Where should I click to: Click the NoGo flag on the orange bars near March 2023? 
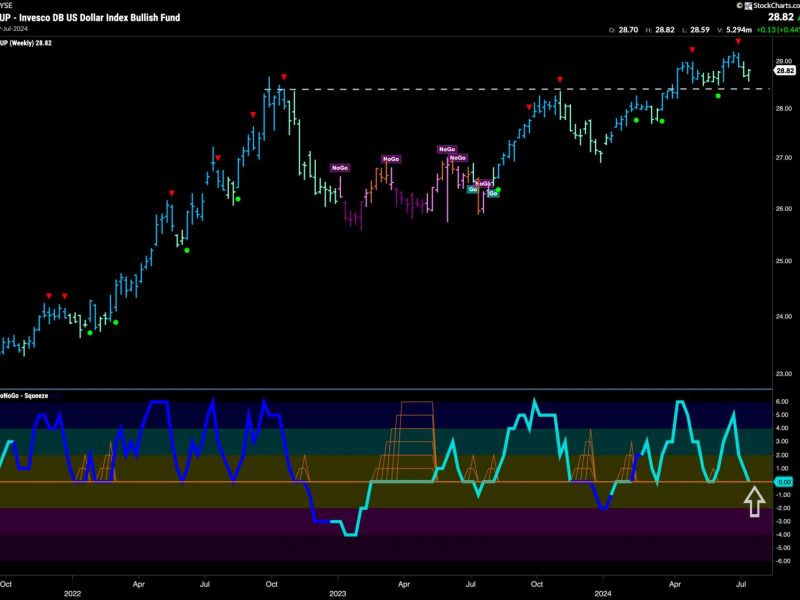[391, 159]
